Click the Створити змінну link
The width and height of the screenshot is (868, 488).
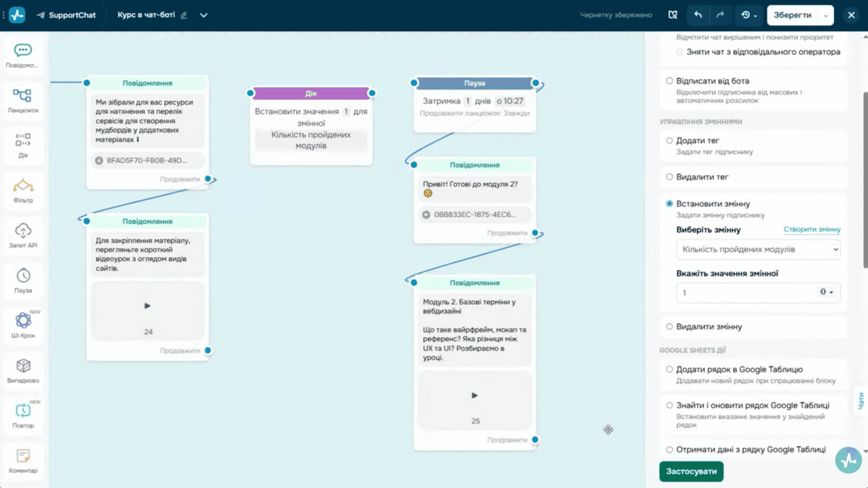812,229
